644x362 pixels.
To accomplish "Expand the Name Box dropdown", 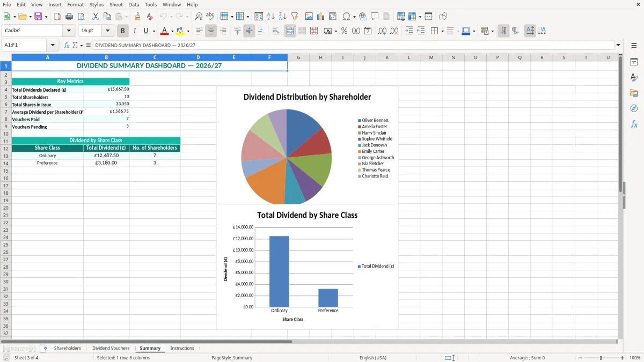I will (x=53, y=46).
